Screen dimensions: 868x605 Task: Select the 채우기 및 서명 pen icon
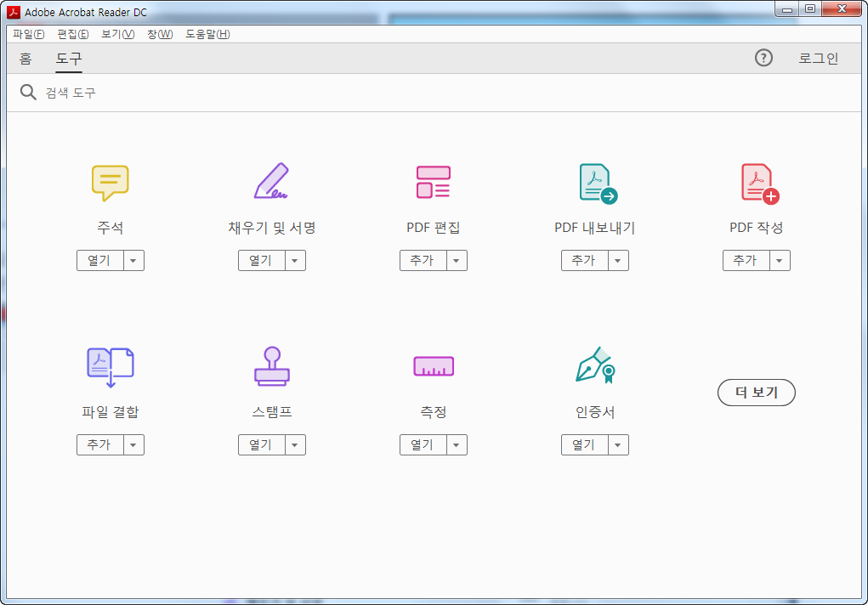pos(271,181)
